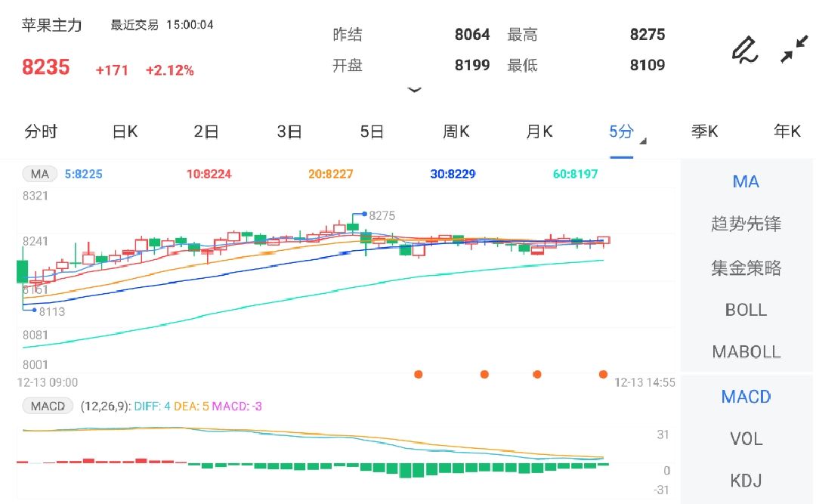Select MABOLL indicator in sidebar

click(x=746, y=352)
